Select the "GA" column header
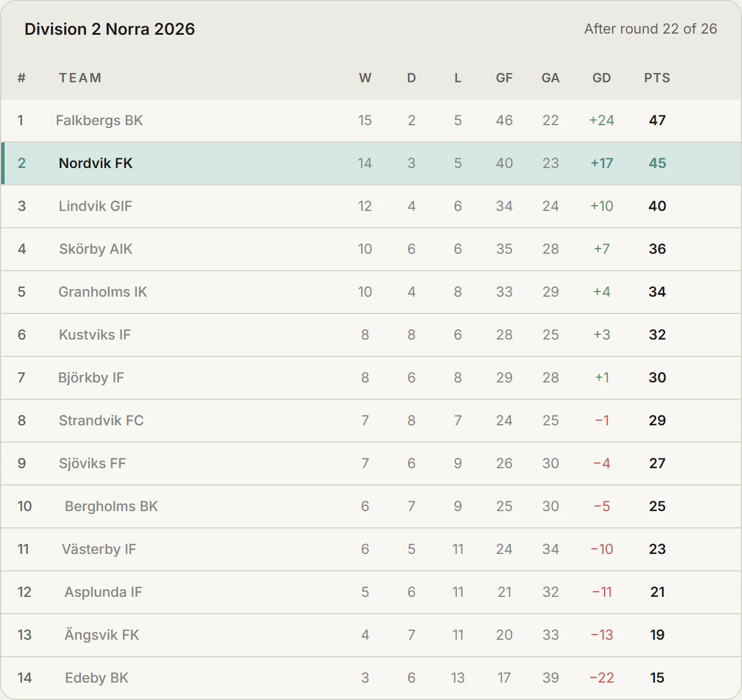The image size is (742, 700). (551, 78)
